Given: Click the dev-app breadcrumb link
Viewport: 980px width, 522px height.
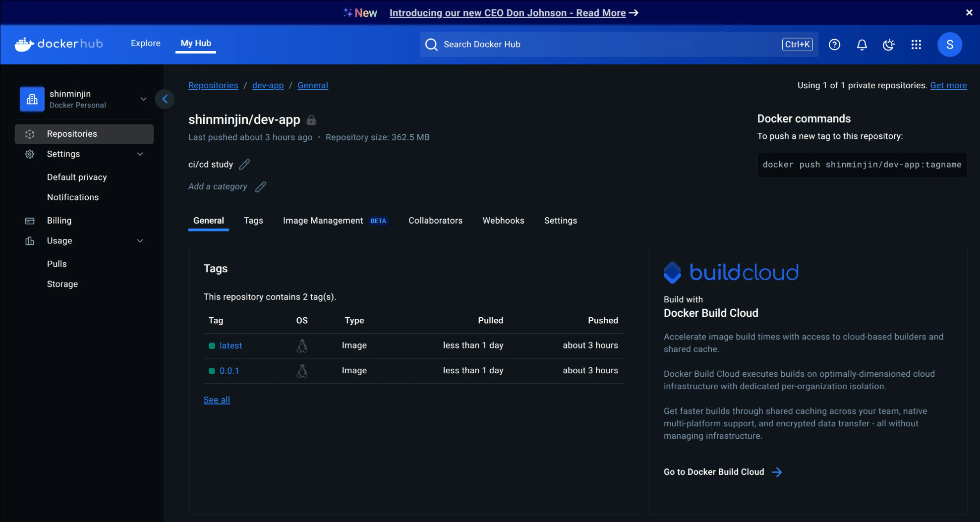Looking at the screenshot, I should (x=268, y=85).
